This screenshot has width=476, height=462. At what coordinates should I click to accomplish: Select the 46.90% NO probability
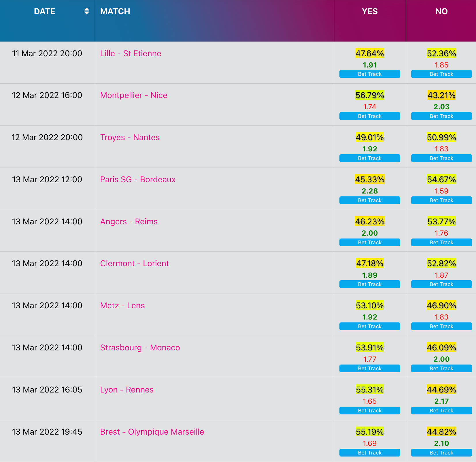[441, 306]
